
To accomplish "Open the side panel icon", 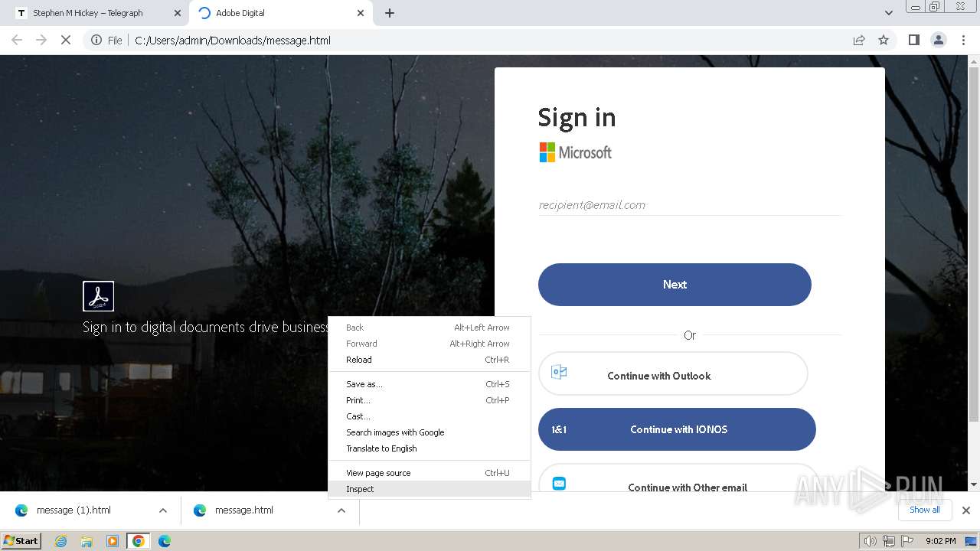I will [913, 40].
